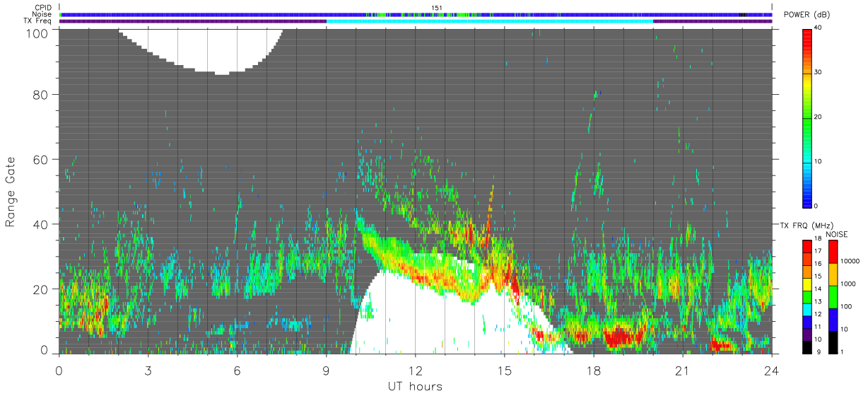This screenshot has width=868, height=401.
Task: Click the 60 tick on the Range Gate axis
Action: click(39, 159)
